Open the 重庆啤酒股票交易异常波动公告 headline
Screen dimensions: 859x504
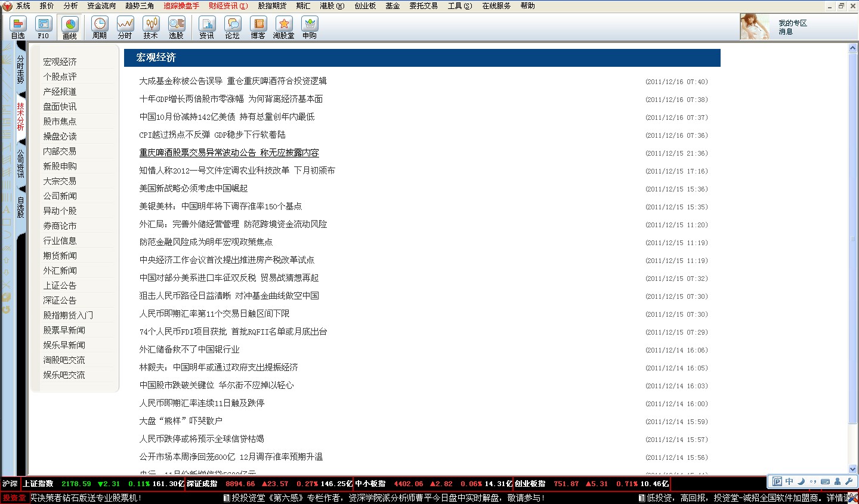(x=229, y=153)
